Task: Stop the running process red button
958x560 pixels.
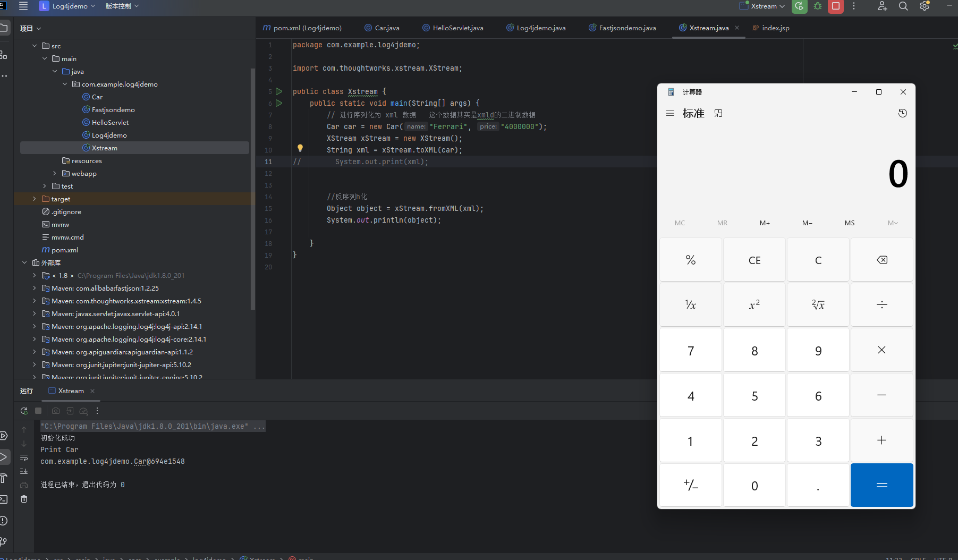Action: point(836,6)
